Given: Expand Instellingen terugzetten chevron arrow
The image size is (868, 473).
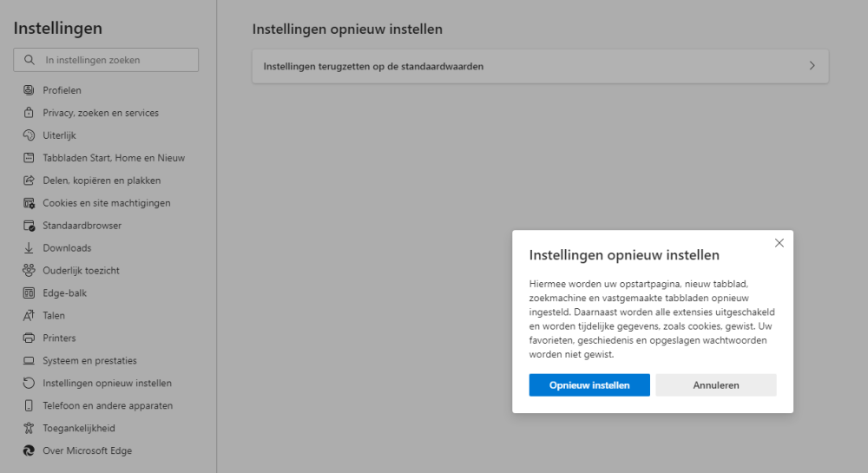Looking at the screenshot, I should point(812,66).
